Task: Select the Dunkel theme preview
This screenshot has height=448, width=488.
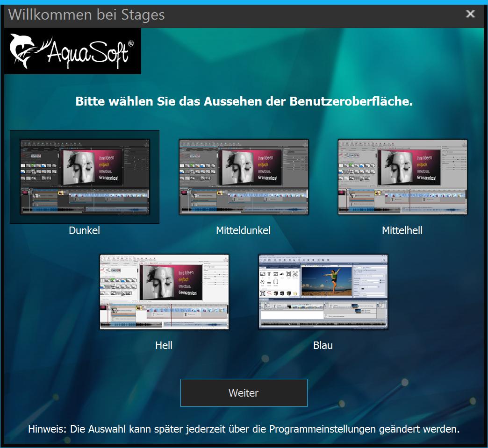Action: pos(84,177)
